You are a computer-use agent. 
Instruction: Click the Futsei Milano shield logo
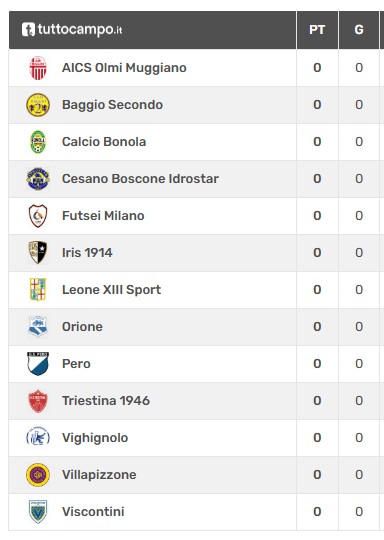point(38,216)
